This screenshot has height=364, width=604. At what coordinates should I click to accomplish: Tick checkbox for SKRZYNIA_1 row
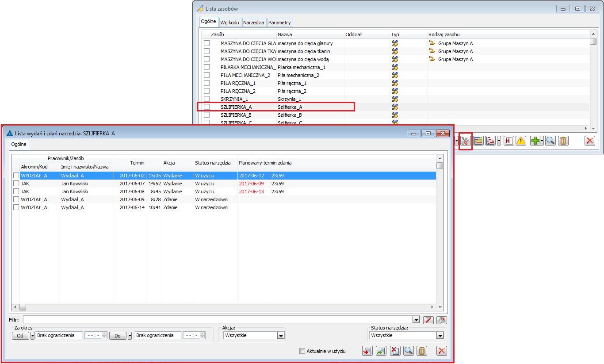click(x=206, y=99)
